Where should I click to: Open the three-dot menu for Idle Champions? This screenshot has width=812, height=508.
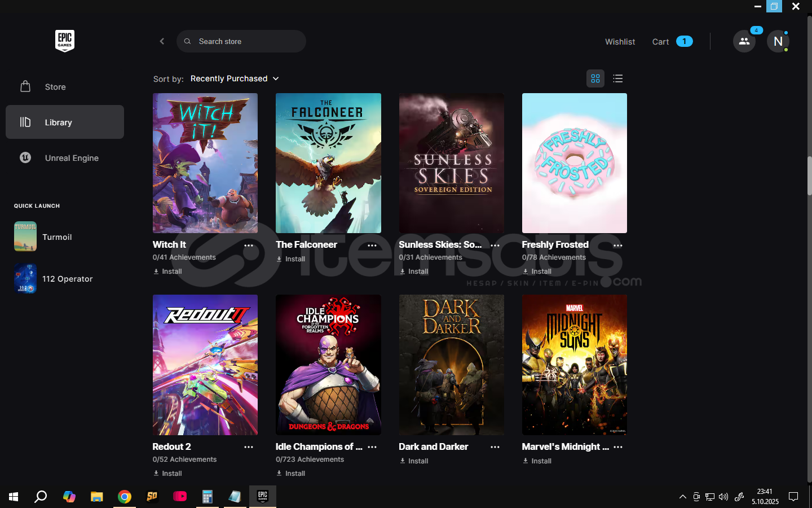[x=372, y=447]
